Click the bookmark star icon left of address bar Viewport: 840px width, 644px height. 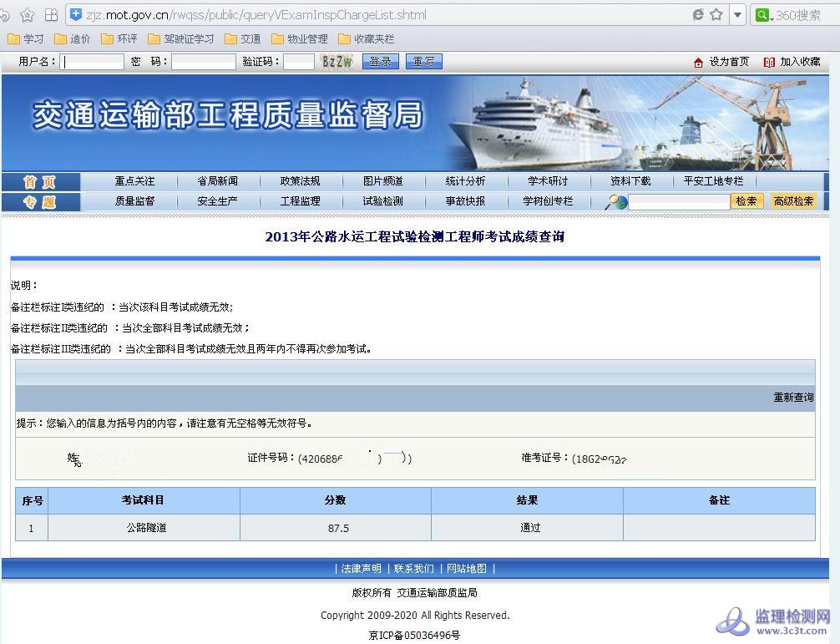point(28,15)
